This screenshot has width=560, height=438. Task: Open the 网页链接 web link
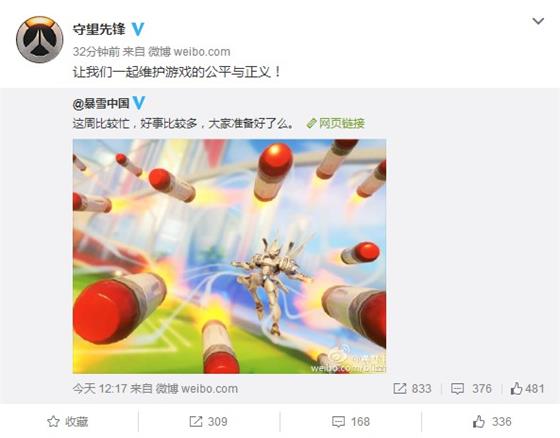pos(341,123)
